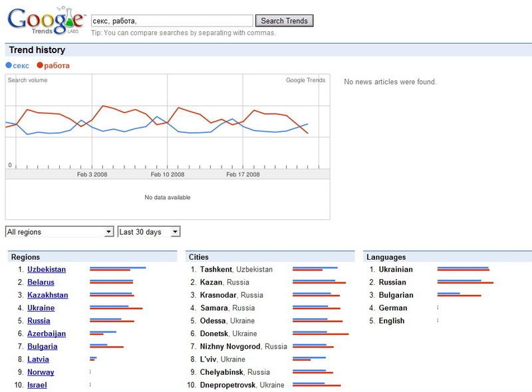Click the Feb 10 2008 chart marker
Viewport: 532px width, 392px height.
pyautogui.click(x=168, y=174)
